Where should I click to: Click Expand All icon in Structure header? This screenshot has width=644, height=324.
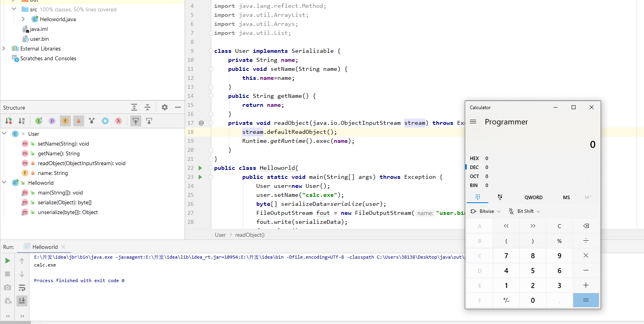tap(134, 107)
